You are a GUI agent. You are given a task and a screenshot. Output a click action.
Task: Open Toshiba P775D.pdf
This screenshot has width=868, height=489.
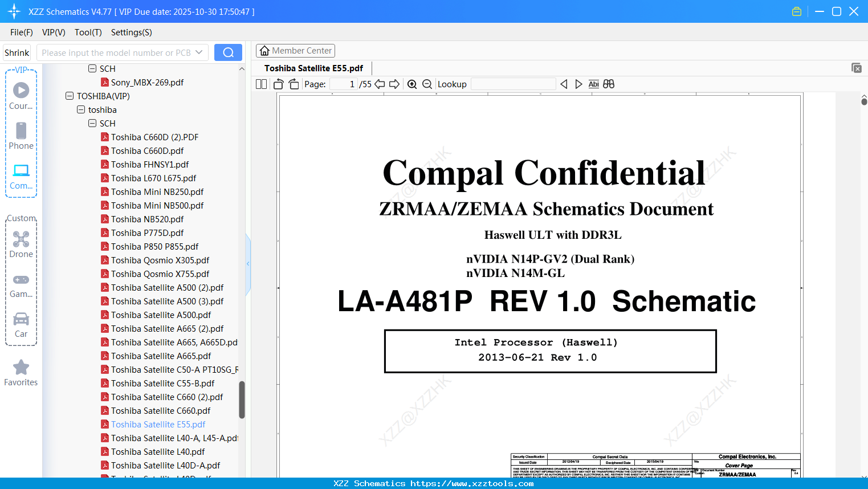click(x=142, y=233)
